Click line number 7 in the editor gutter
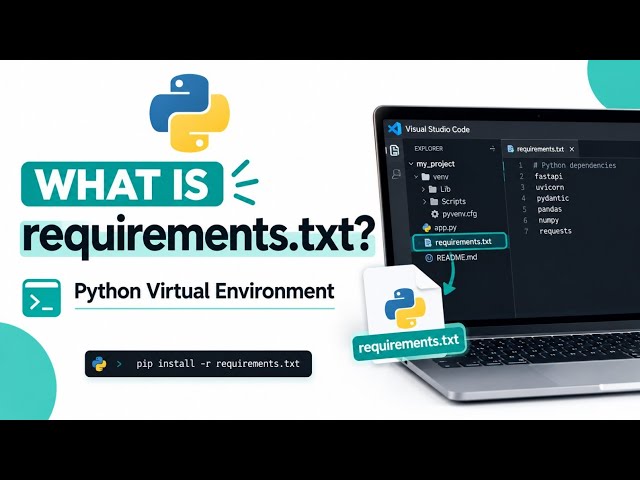The image size is (640, 480). (526, 231)
